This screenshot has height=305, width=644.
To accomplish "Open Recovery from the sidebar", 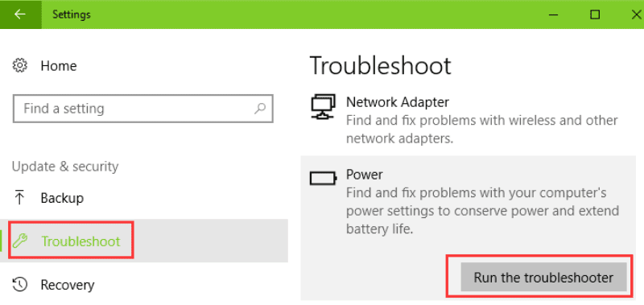I will (68, 284).
